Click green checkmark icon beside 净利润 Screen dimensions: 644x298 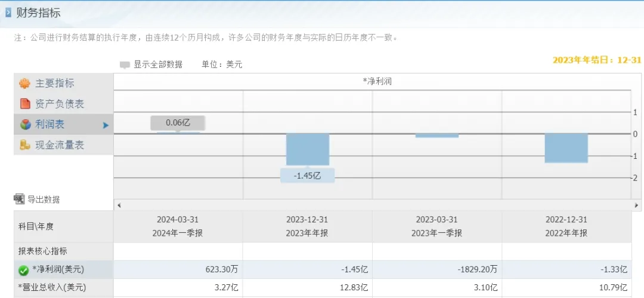tap(23, 271)
